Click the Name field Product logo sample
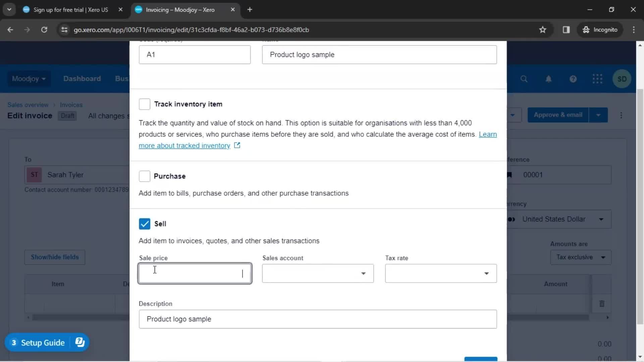644x362 pixels. [379, 55]
